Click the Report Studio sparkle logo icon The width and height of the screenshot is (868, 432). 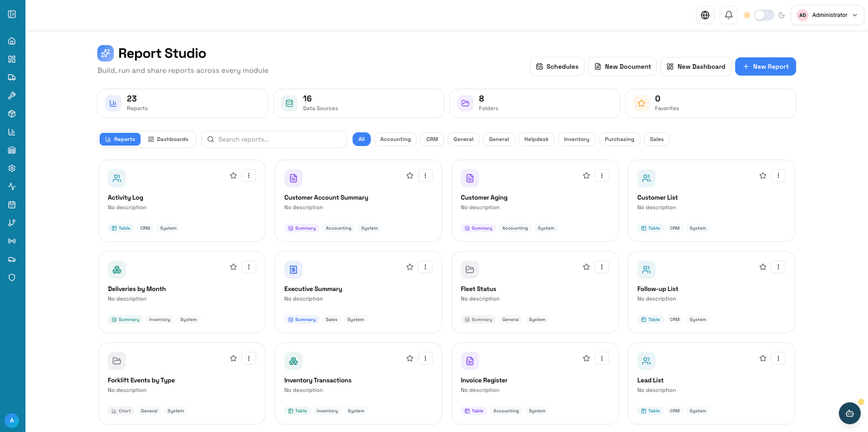[105, 53]
